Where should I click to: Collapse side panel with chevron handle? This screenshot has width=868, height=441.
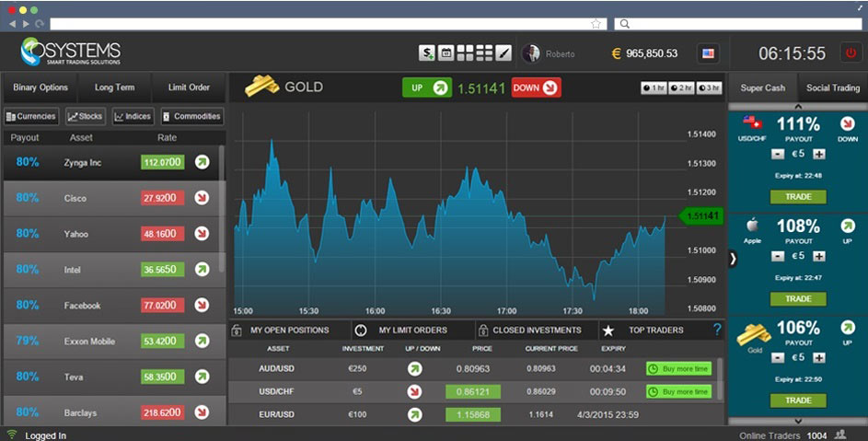click(x=733, y=258)
